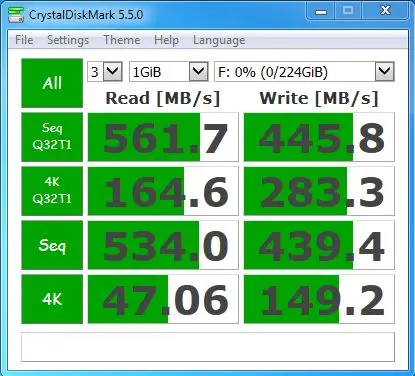Close the CrystalDiskMark window
Viewport: 415px width, 376px height.
tap(385, 11)
